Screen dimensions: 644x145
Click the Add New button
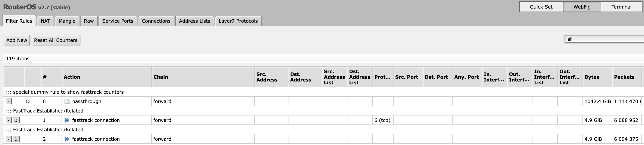click(x=17, y=40)
